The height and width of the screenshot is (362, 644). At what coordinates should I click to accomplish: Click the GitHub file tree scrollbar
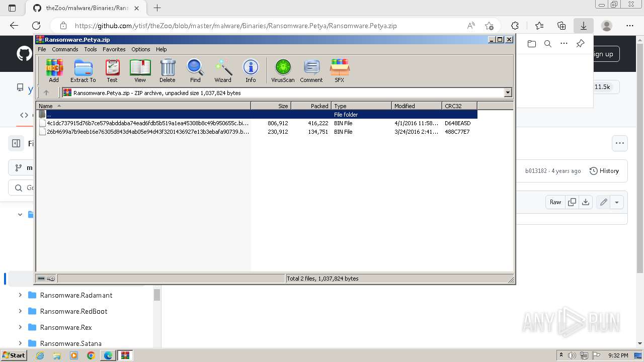pyautogui.click(x=157, y=295)
